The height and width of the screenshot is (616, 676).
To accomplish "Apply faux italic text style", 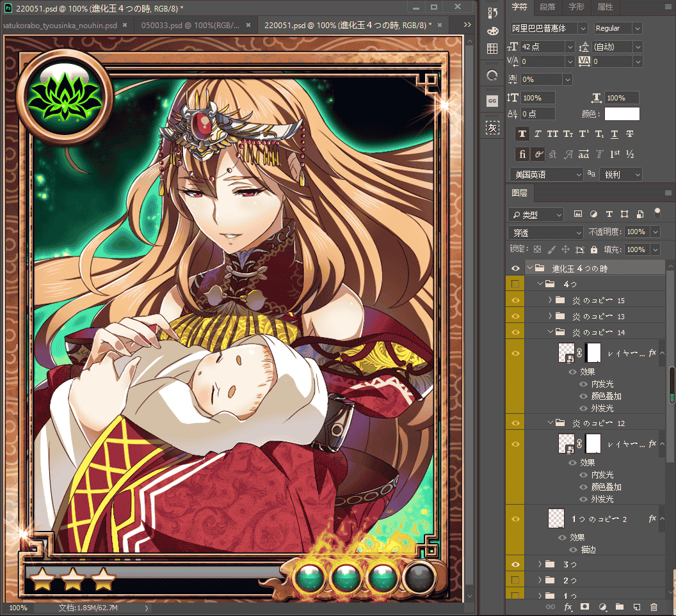I will [538, 134].
